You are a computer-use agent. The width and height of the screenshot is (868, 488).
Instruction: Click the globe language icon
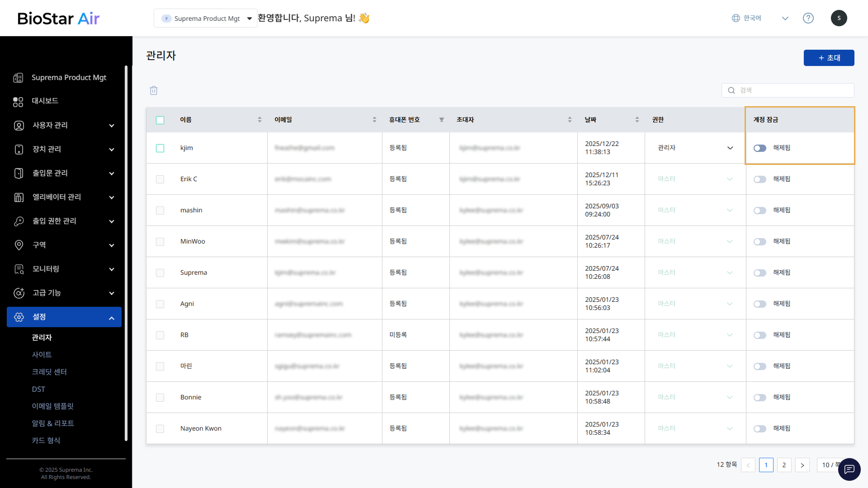[736, 18]
